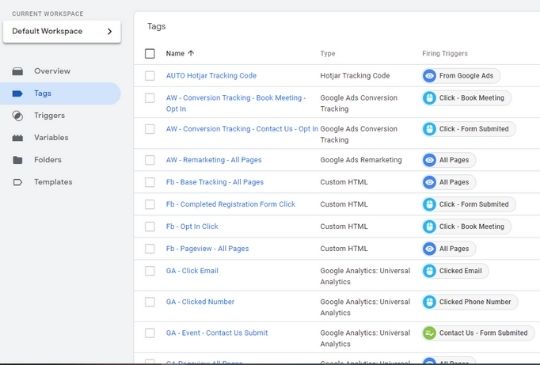Go to the Triggers section

coord(60,116)
